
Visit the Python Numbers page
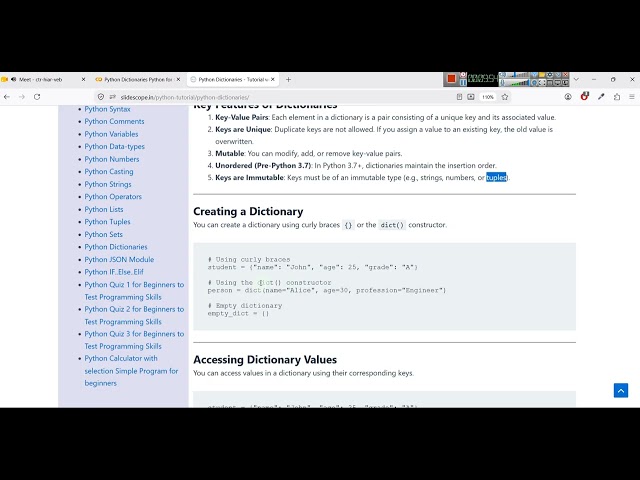112,159
